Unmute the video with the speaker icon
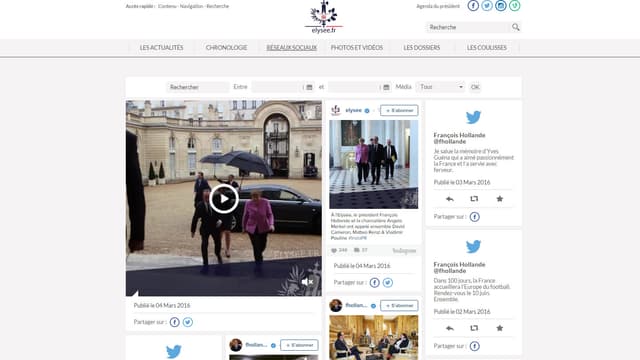This screenshot has height=360, width=640. (x=307, y=282)
